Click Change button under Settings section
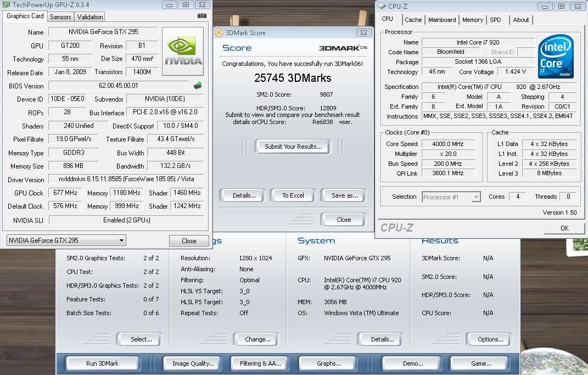The width and height of the screenshot is (588, 375). 257,339
